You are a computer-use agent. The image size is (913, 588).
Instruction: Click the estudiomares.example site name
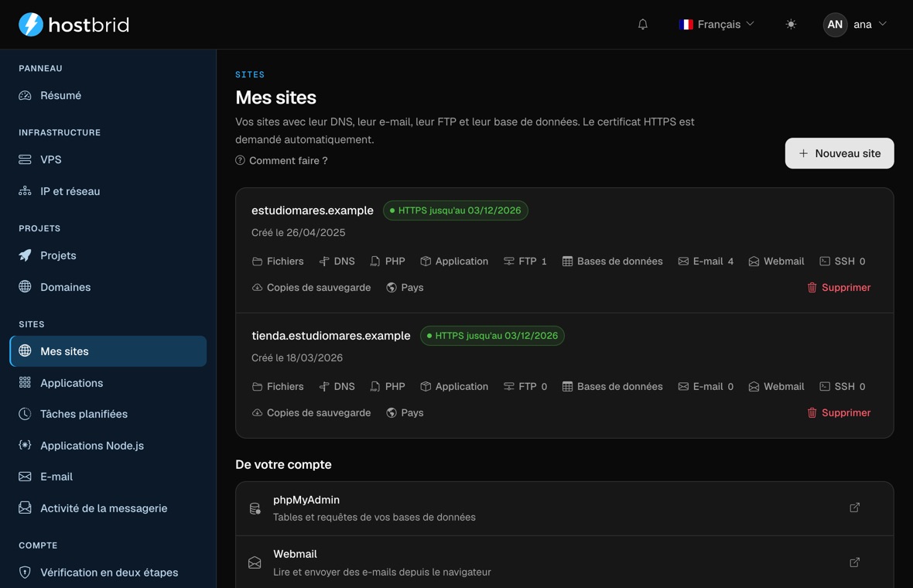[x=313, y=210]
